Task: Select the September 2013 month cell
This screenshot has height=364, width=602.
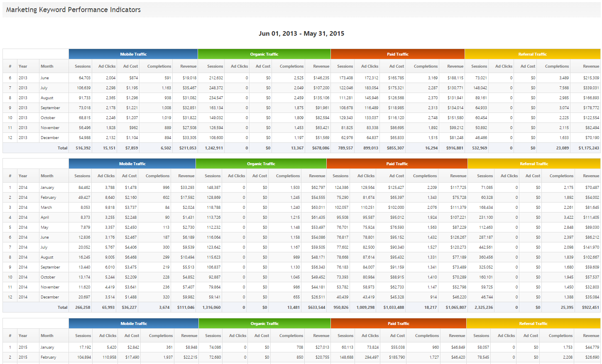Action: (50, 108)
